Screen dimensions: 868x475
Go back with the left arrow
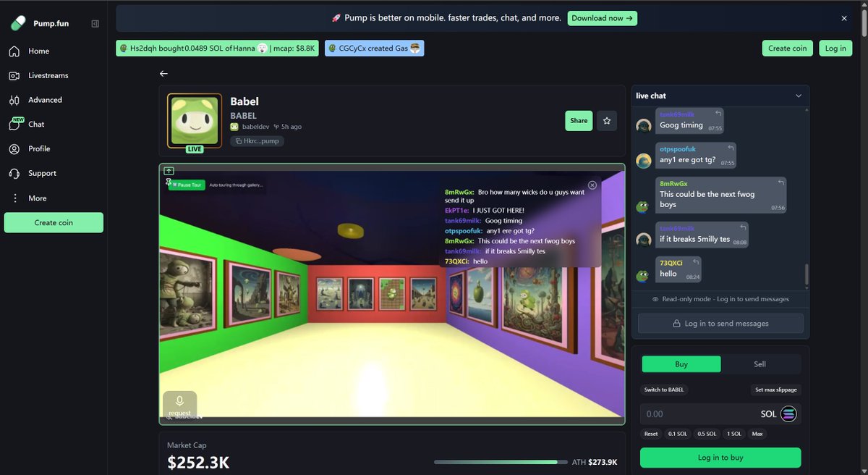163,74
